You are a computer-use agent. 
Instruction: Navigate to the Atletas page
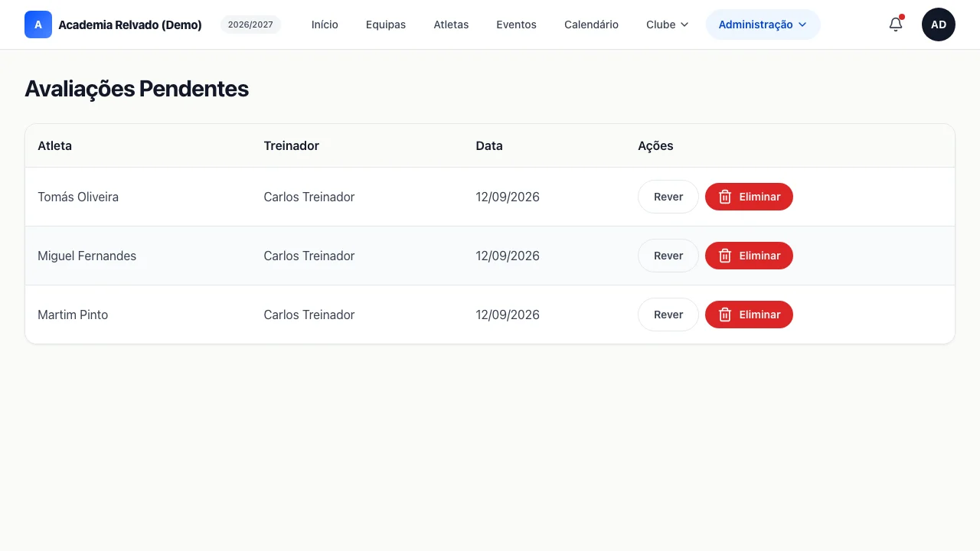451,24
